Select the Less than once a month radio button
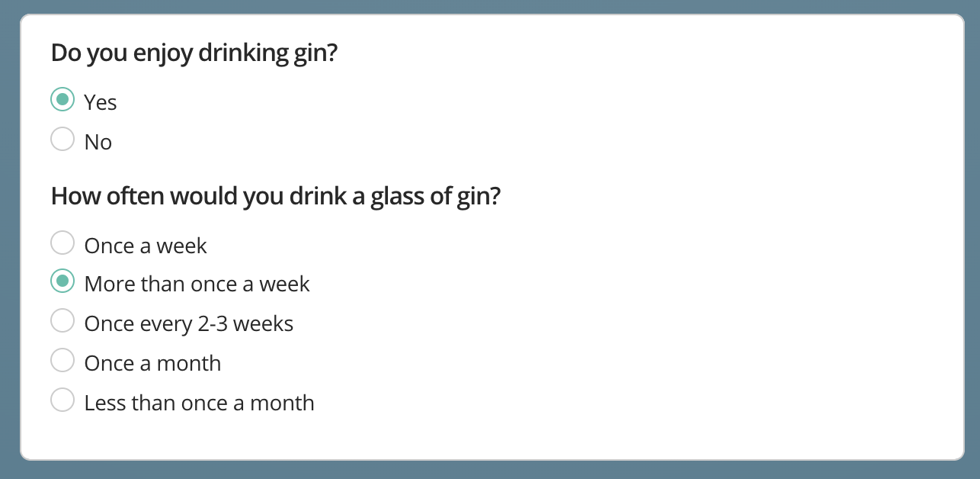The width and height of the screenshot is (980, 479). pyautogui.click(x=62, y=400)
